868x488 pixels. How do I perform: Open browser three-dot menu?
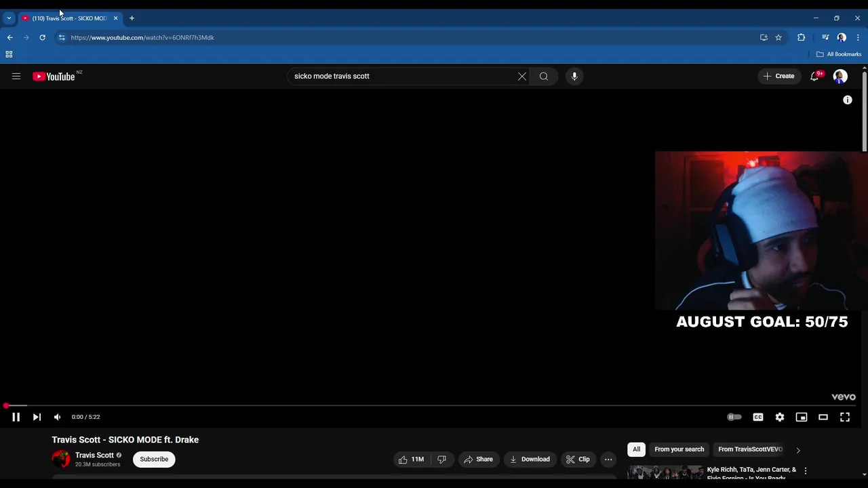[x=858, y=38]
